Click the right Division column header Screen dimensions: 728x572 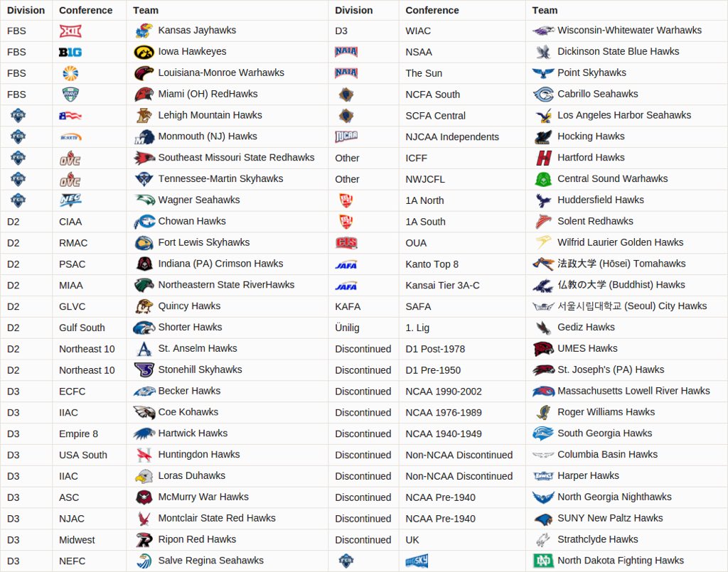click(354, 10)
